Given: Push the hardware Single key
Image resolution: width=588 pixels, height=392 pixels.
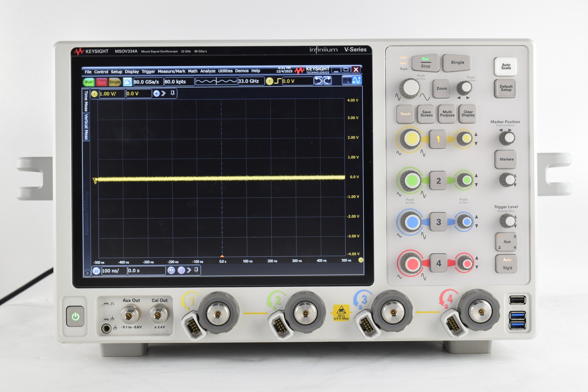Looking at the screenshot, I should point(457,63).
